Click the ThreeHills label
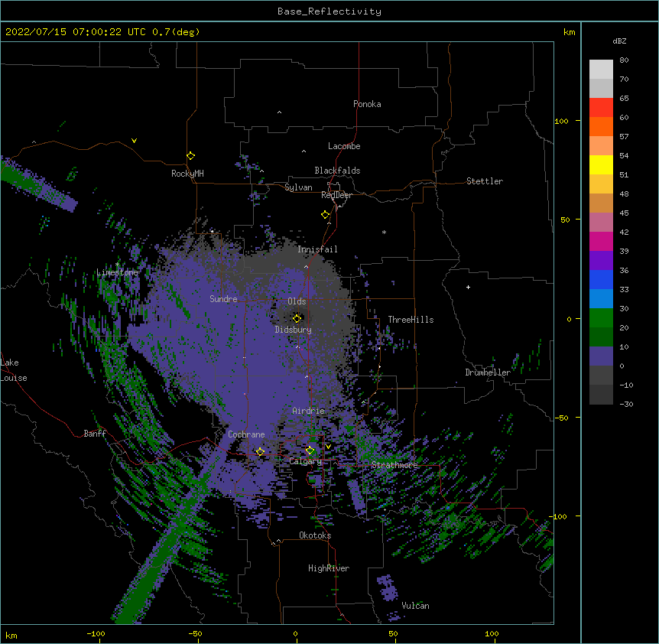Screen dimensions: 659x644 [x=411, y=320]
